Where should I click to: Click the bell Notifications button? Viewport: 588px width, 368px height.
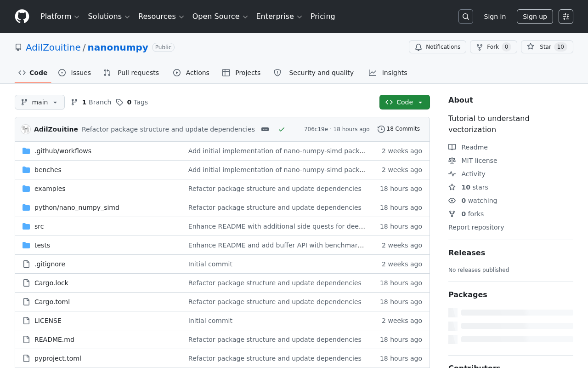[437, 47]
